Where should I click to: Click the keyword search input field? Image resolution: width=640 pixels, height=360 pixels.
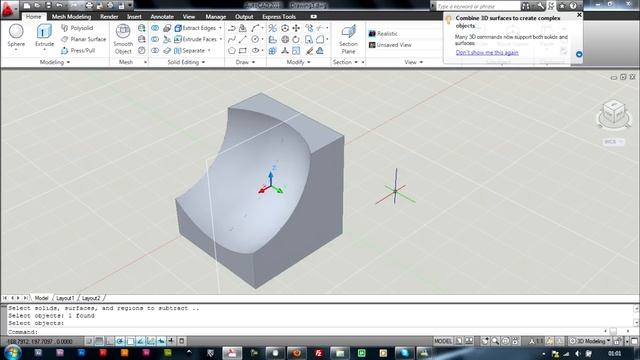(x=478, y=6)
